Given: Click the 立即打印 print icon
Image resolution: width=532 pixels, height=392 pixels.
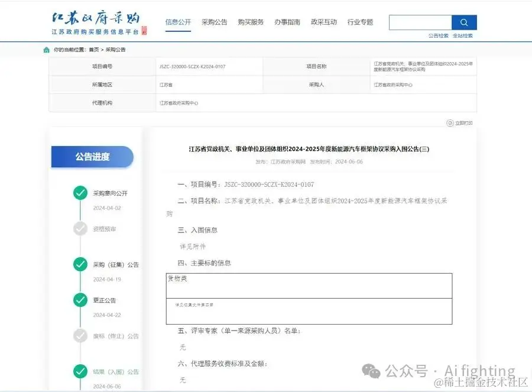Looking at the screenshot, I should click(449, 122).
